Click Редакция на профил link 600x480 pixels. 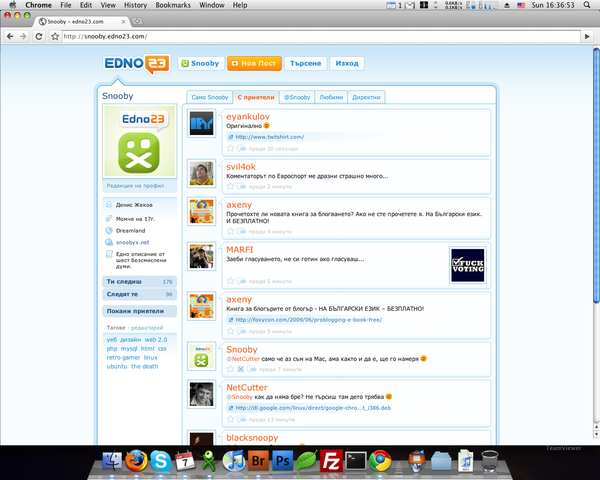tap(135, 186)
